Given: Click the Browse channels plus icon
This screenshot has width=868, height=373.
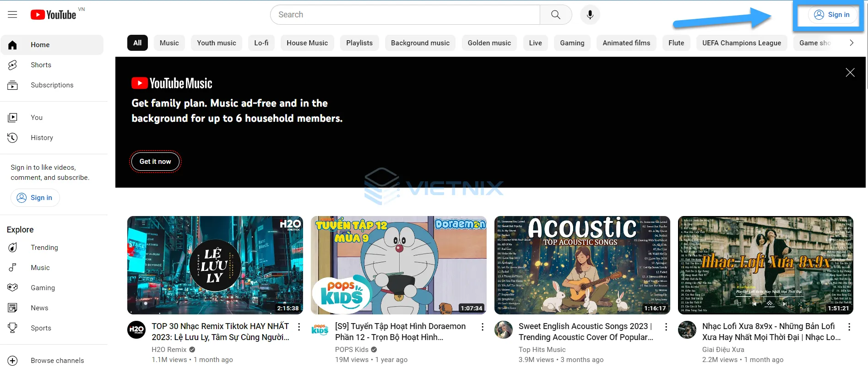Looking at the screenshot, I should (x=12, y=361).
